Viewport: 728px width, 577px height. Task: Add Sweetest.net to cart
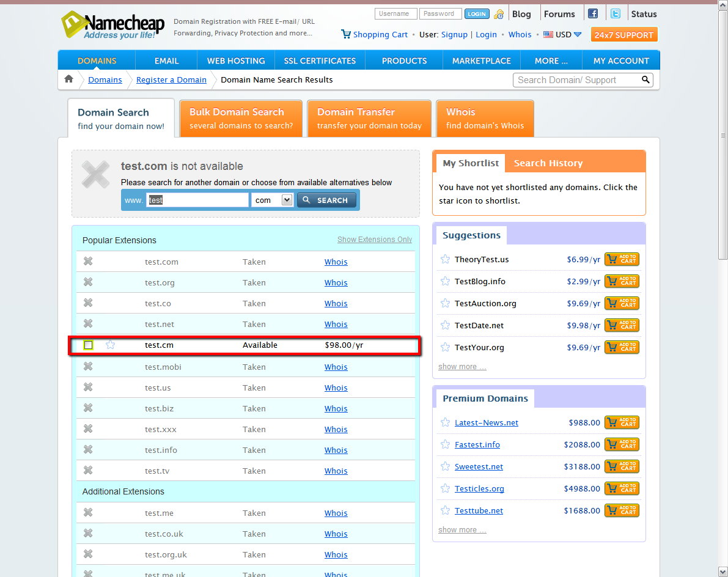point(622,466)
